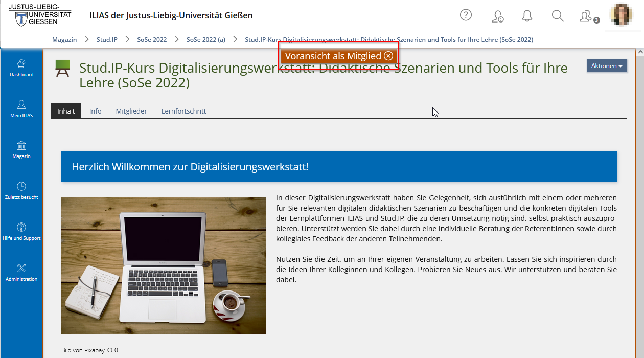Close the Voransicht als Mitglied preview
The image size is (644, 358).
388,56
